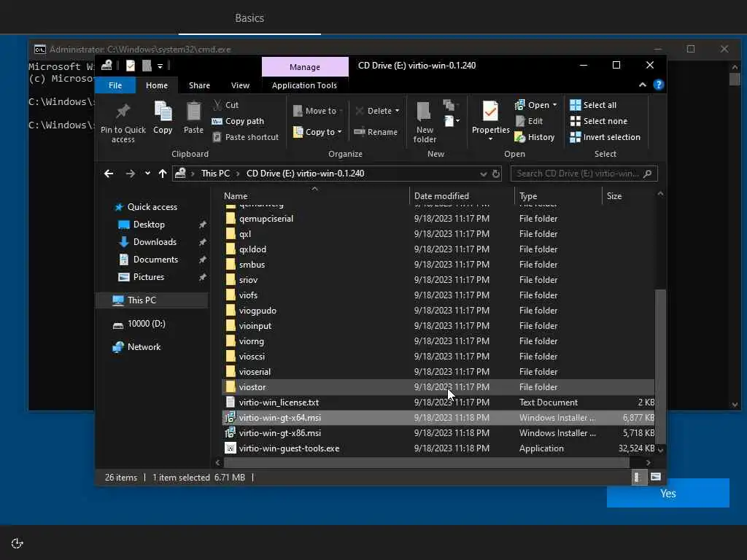Click Select none in ribbon

599,121
